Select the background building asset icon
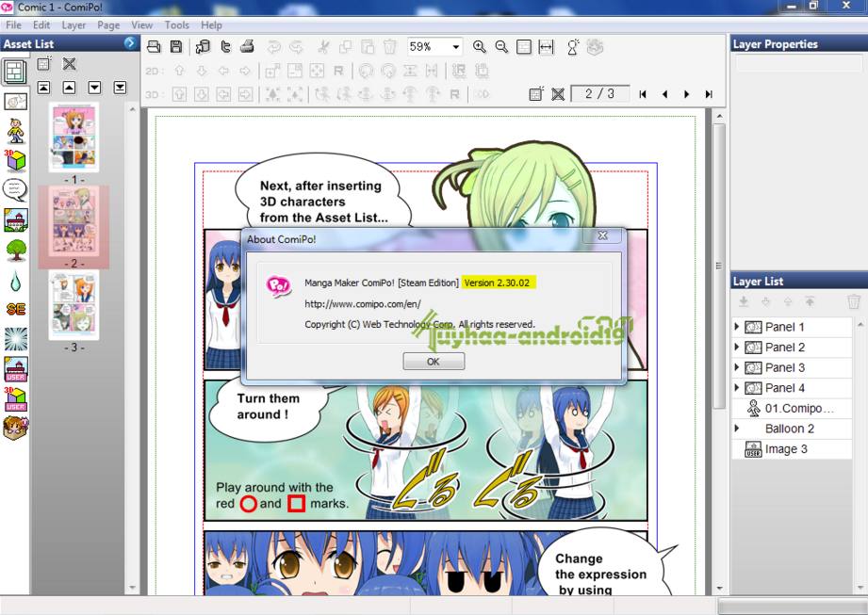The height and width of the screenshot is (615, 868). (15, 220)
